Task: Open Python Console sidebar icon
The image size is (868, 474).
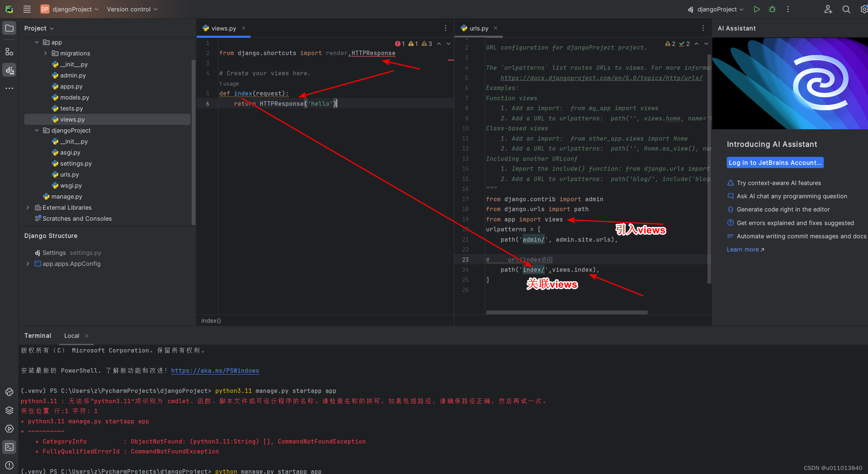Action: point(9,392)
